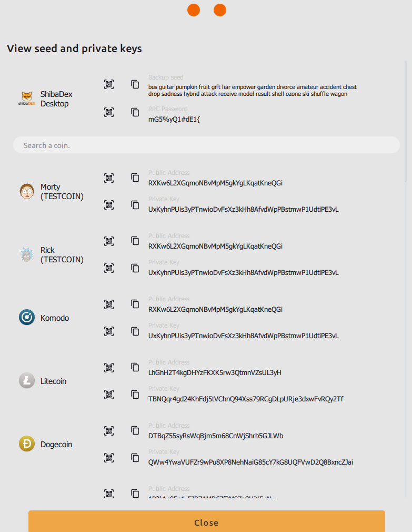Show QR code for Backup seed
The image size is (412, 532).
coord(109,84)
